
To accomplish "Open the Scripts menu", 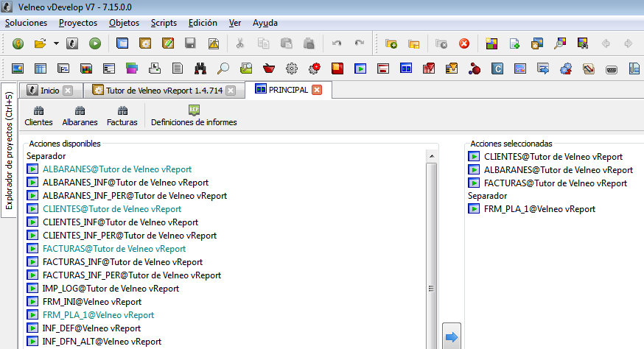I will (164, 23).
